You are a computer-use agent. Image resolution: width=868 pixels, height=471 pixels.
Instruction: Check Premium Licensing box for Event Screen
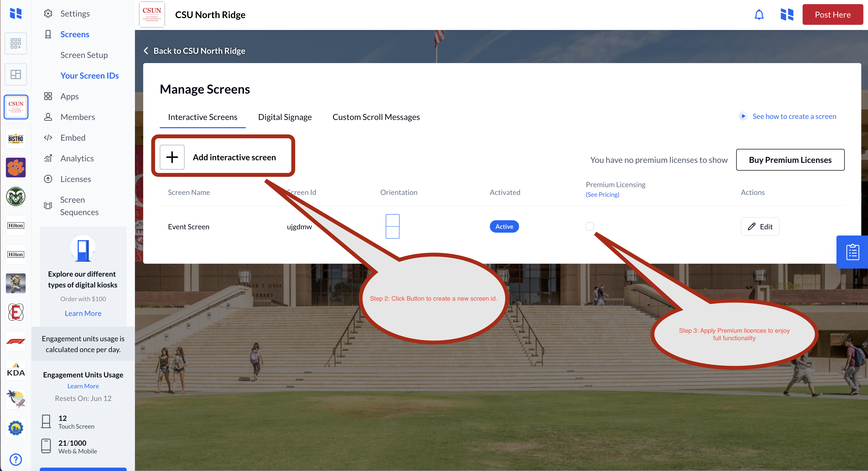(x=590, y=226)
